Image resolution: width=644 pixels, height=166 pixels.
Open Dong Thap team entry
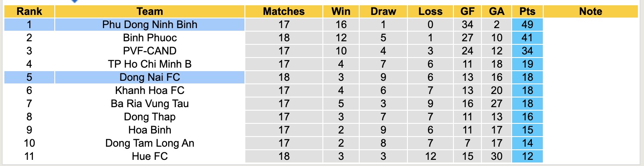click(150, 117)
